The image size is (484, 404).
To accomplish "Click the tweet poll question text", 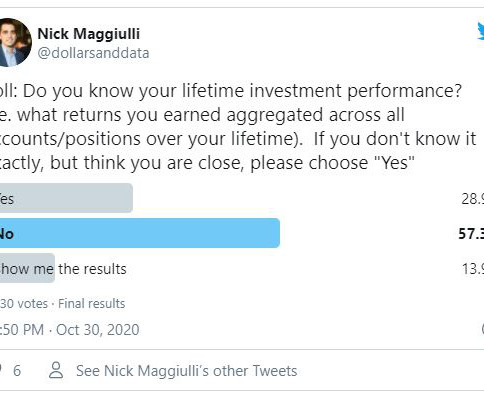I will pos(238,127).
